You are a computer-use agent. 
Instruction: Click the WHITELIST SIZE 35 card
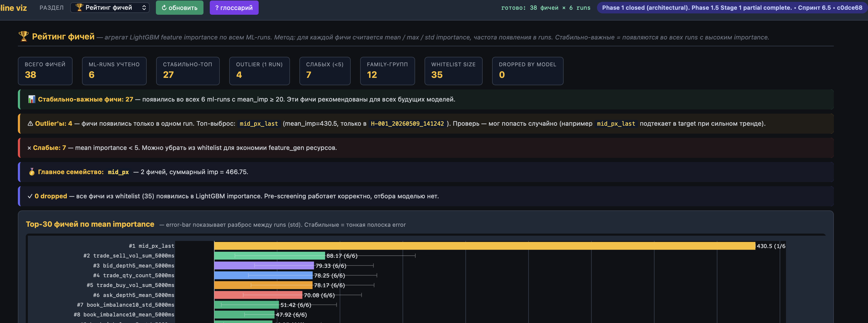[453, 71]
